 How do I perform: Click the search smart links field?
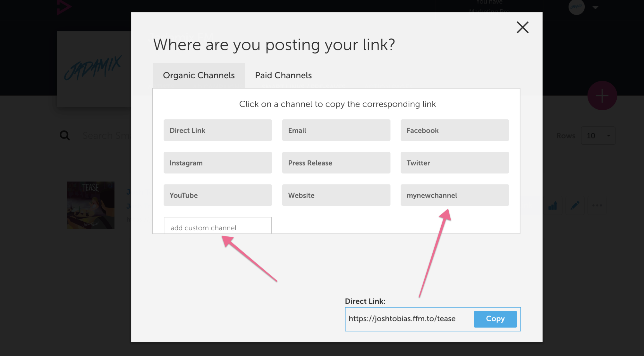coord(106,136)
